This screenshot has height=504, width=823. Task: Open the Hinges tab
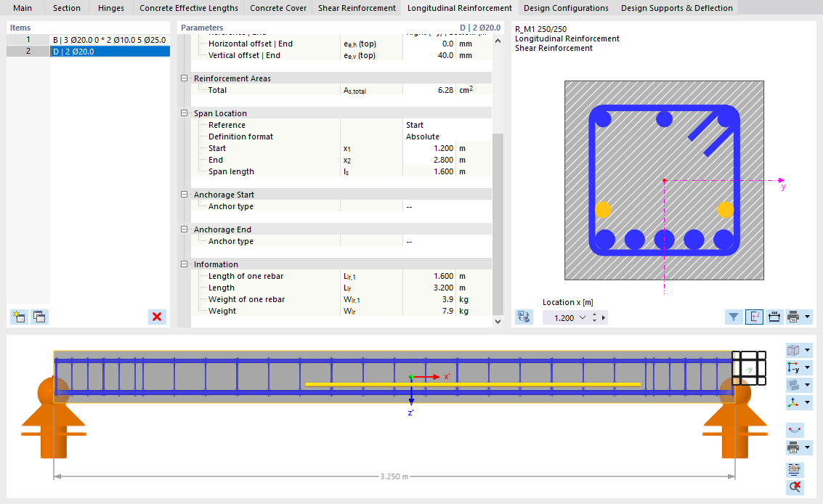click(110, 8)
